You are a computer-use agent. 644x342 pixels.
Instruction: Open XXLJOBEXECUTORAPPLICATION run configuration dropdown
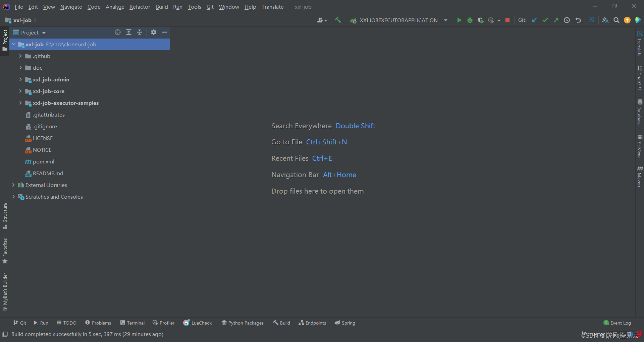pos(398,20)
